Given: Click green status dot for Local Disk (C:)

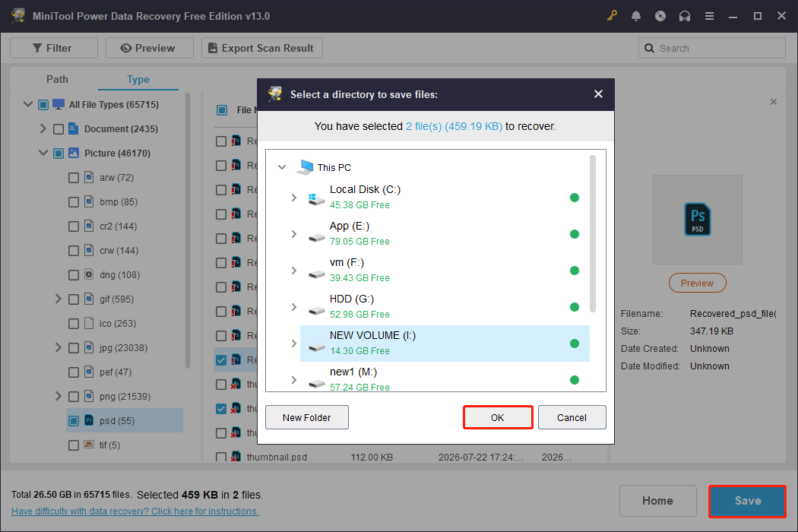Looking at the screenshot, I should (574, 198).
